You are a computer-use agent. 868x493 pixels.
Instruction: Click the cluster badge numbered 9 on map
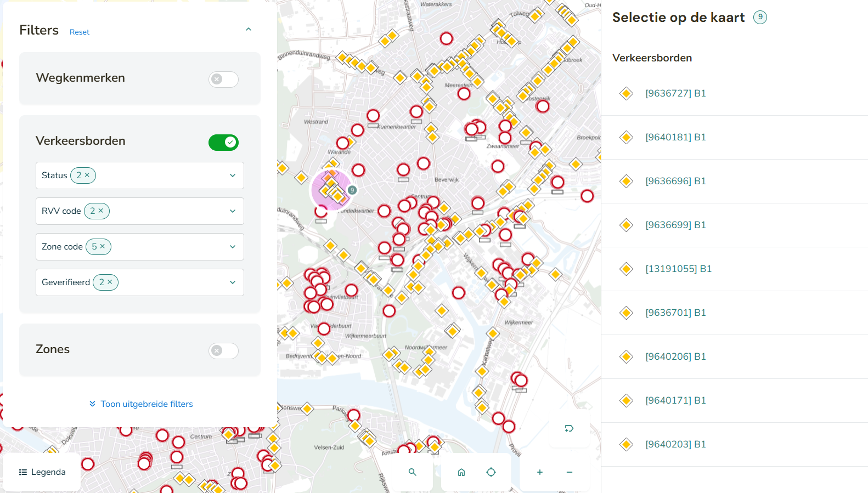[x=352, y=190]
